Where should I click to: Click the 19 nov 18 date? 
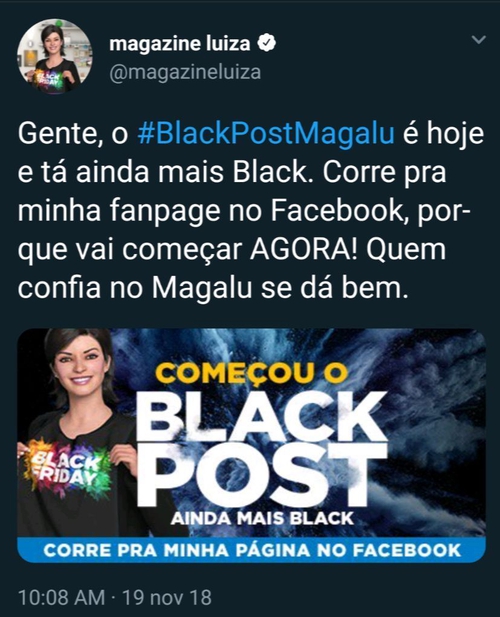(x=167, y=597)
